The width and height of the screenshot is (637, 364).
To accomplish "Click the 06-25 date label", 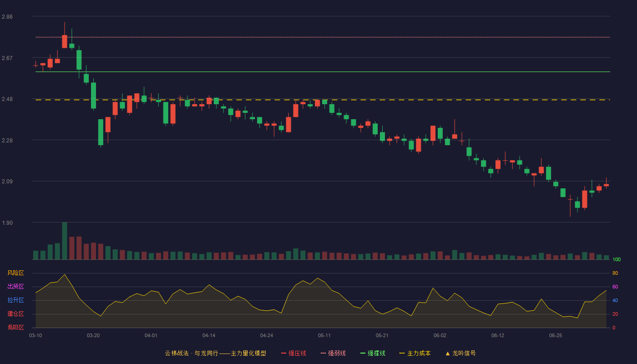I will tap(556, 335).
